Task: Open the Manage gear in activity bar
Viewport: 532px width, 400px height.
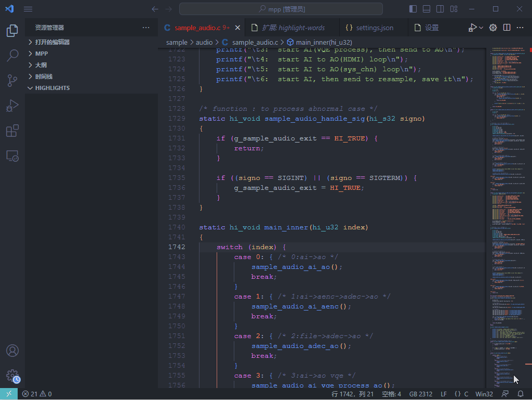Action: 12,376
